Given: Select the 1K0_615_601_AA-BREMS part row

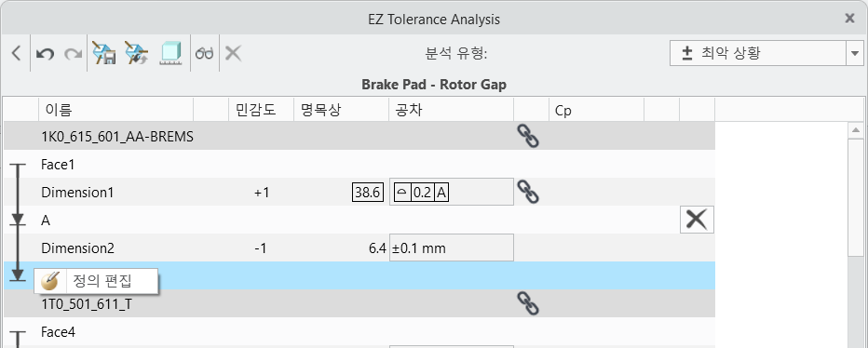Looking at the screenshot, I should (x=359, y=136).
